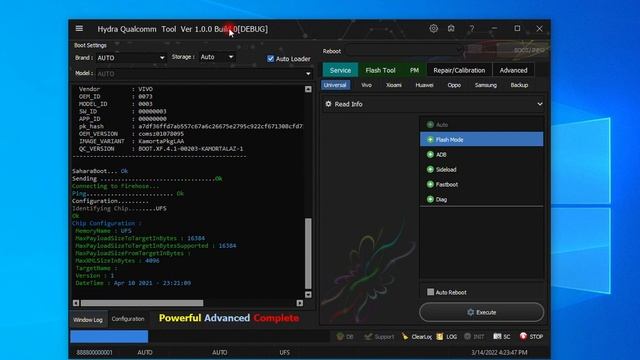
Task: Click the SC screenshot icon
Action: coord(497,336)
